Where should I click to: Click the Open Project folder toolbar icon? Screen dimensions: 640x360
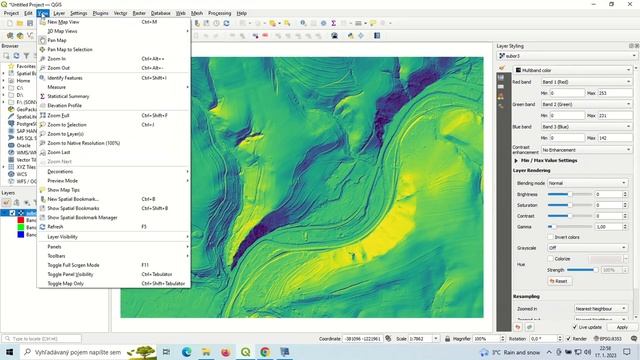[20, 23]
